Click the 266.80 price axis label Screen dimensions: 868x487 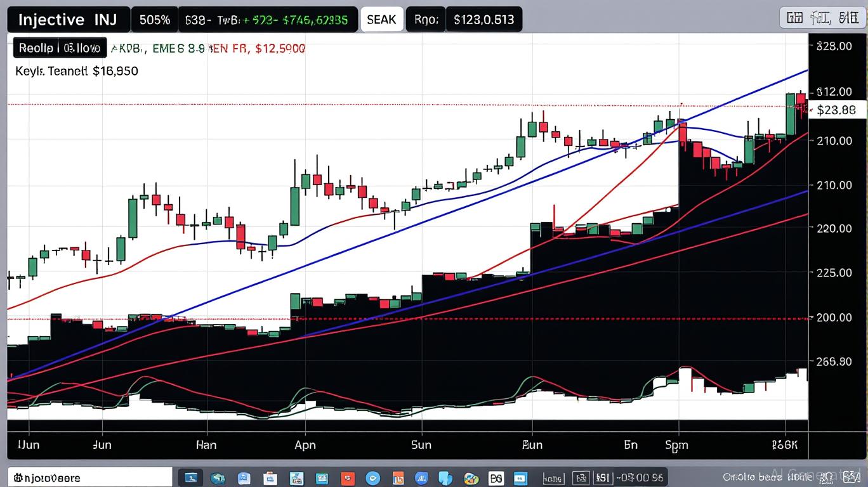point(834,361)
